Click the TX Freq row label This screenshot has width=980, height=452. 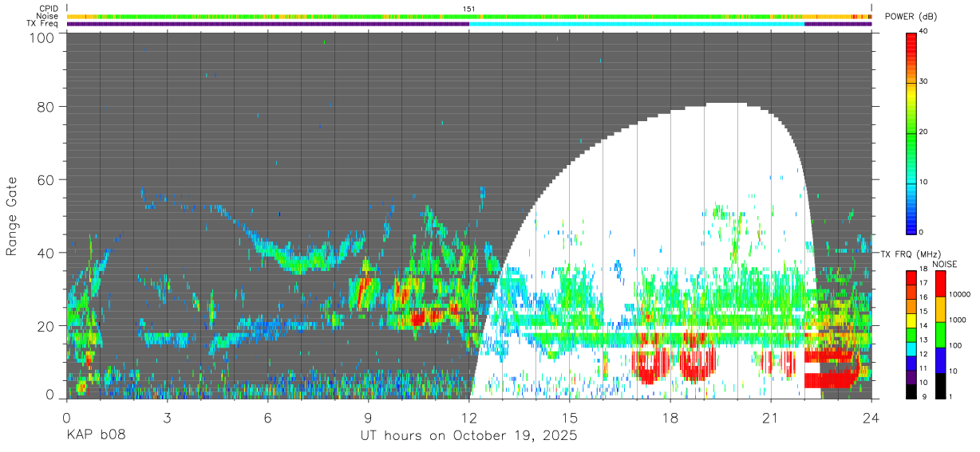(x=42, y=24)
